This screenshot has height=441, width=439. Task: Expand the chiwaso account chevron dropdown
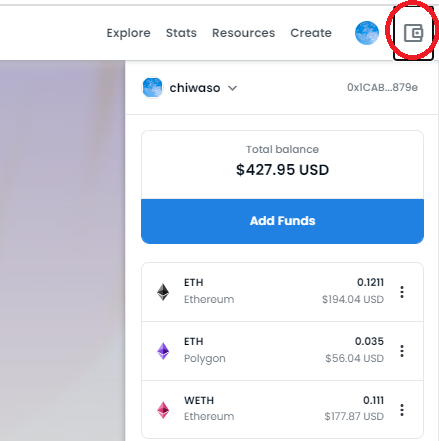pyautogui.click(x=232, y=88)
